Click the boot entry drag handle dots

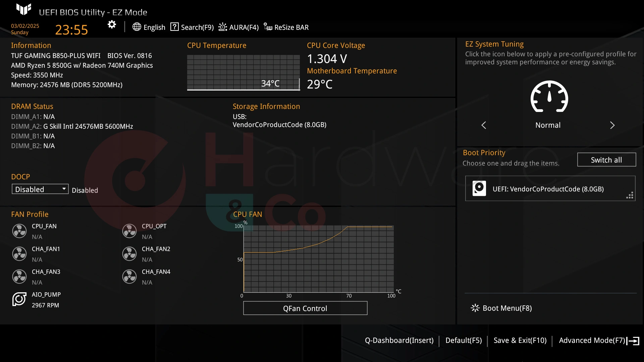630,195
